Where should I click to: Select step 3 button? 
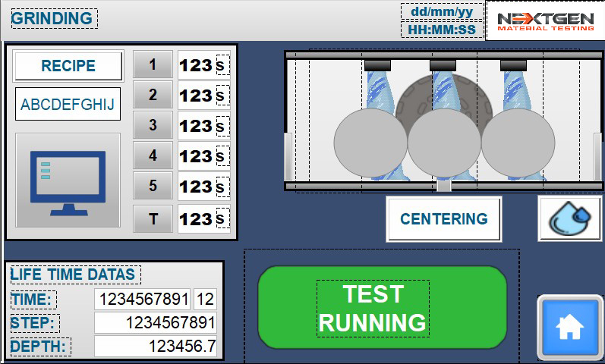click(153, 125)
